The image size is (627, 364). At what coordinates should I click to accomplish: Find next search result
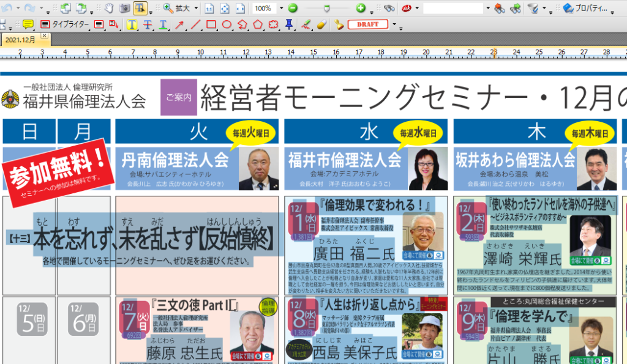515,8
